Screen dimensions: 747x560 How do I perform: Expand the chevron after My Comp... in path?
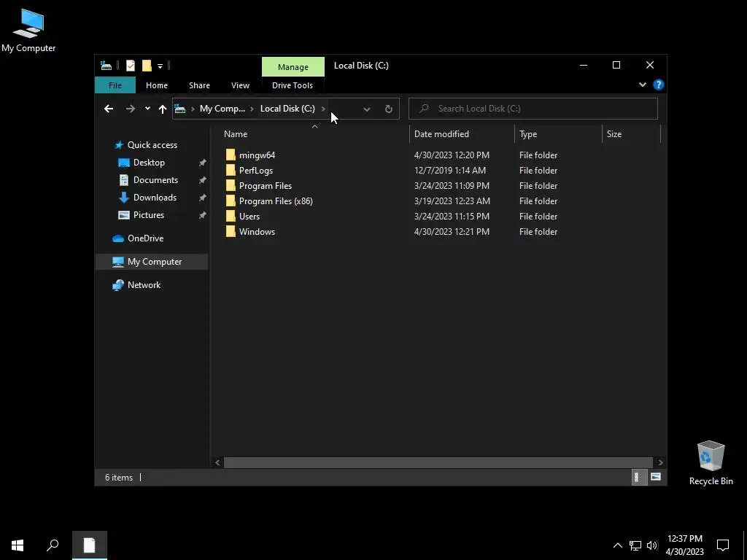(x=252, y=109)
